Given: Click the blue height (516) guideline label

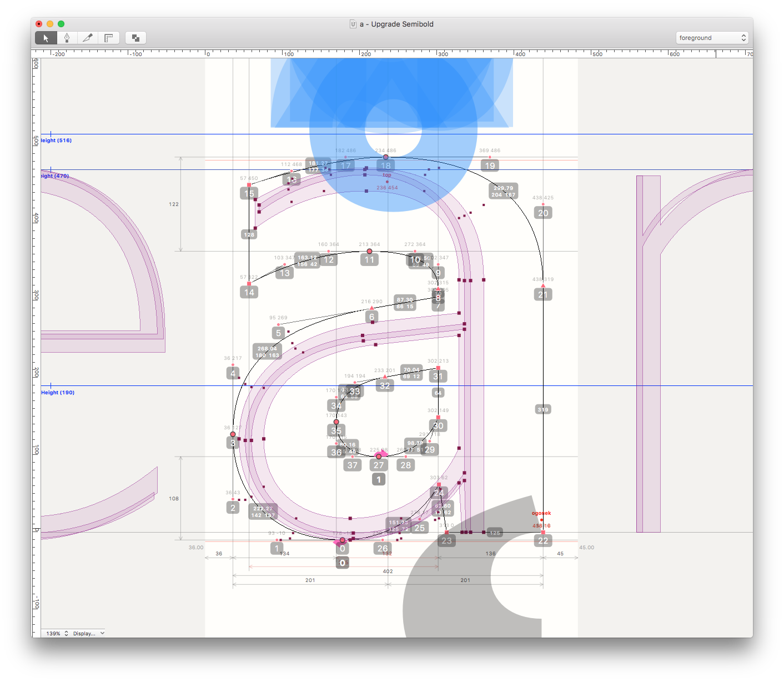Looking at the screenshot, I should pos(56,141).
